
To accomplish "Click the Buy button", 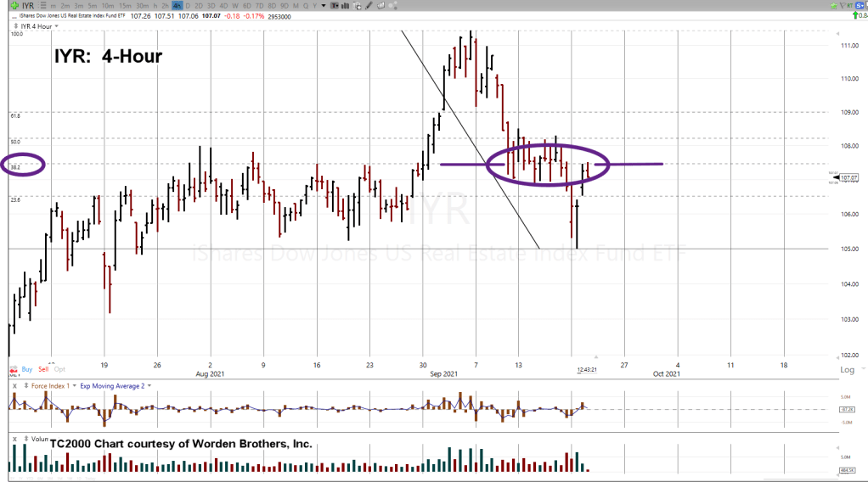I will tap(26, 369).
